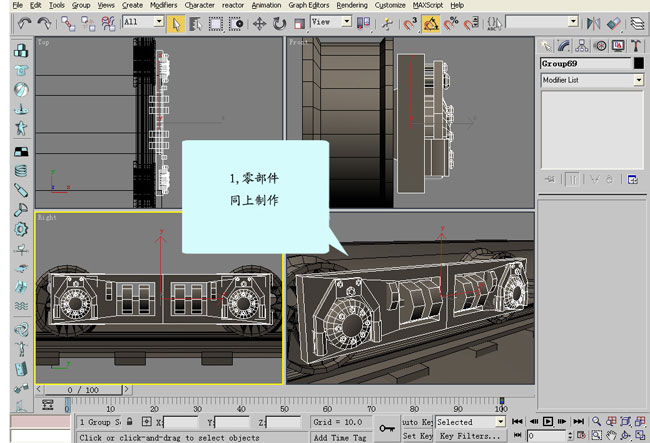Screen dimensions: 650x443
Task: Switch to the Modify panel tab
Action: (x=564, y=46)
